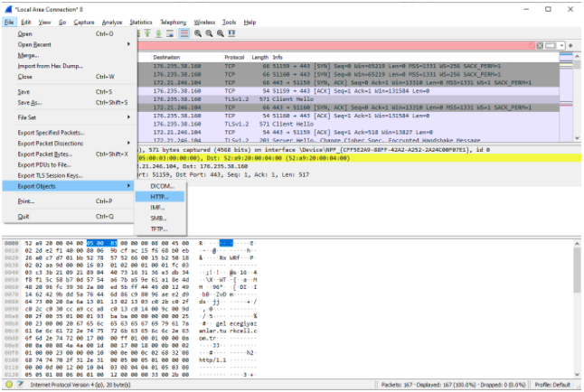The image size is (584, 392).
Task: Expand Export Packet Dissections submenu
Action: pyautogui.click(x=69, y=144)
